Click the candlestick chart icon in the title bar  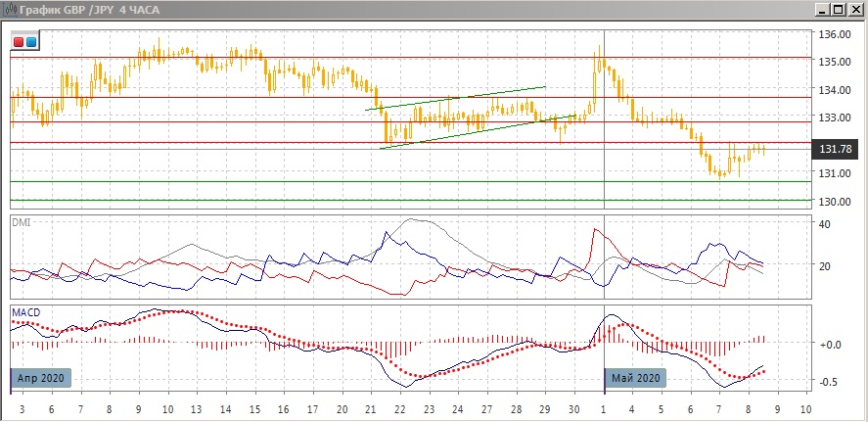10,10
